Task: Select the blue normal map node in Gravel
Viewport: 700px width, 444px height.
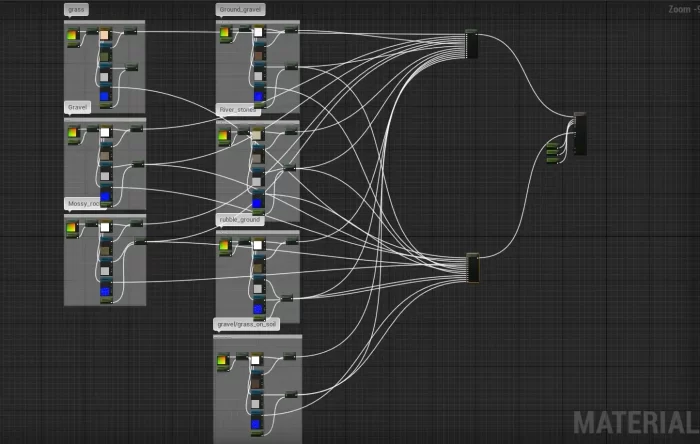Action: click(x=105, y=198)
